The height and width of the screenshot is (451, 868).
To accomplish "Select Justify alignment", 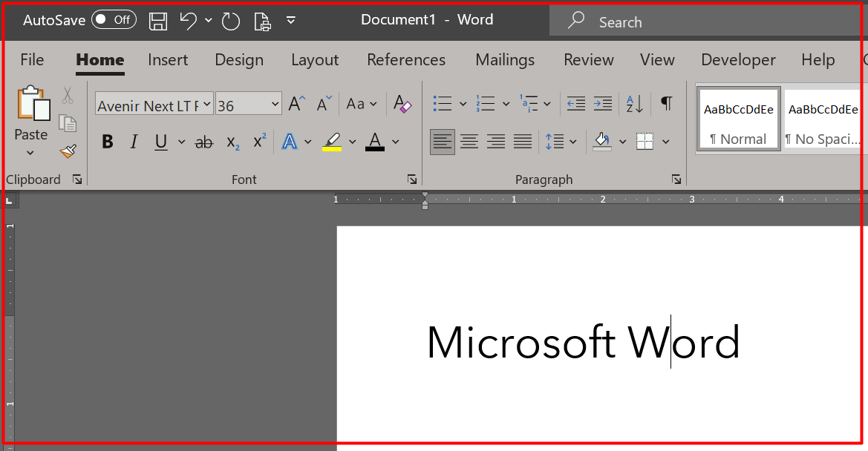I will tap(523, 142).
